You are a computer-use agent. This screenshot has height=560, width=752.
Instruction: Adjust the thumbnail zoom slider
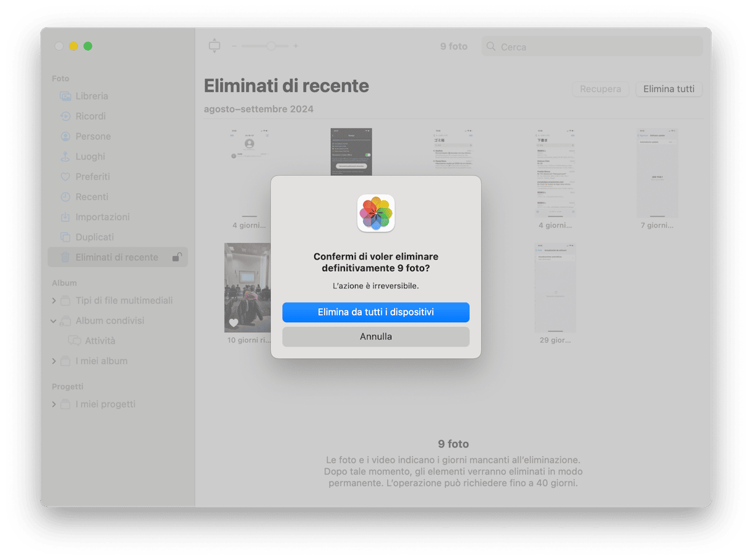coord(267,46)
